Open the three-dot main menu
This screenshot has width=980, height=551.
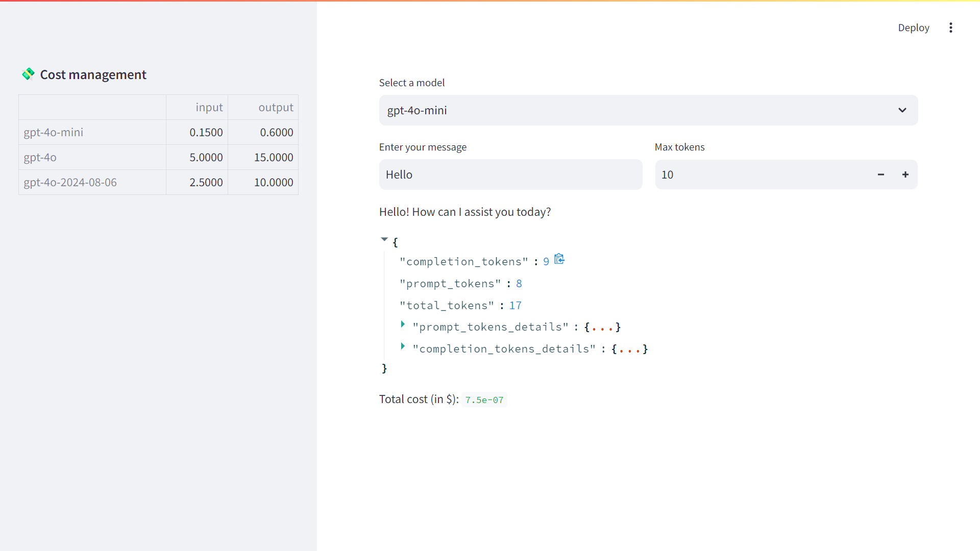tap(950, 28)
